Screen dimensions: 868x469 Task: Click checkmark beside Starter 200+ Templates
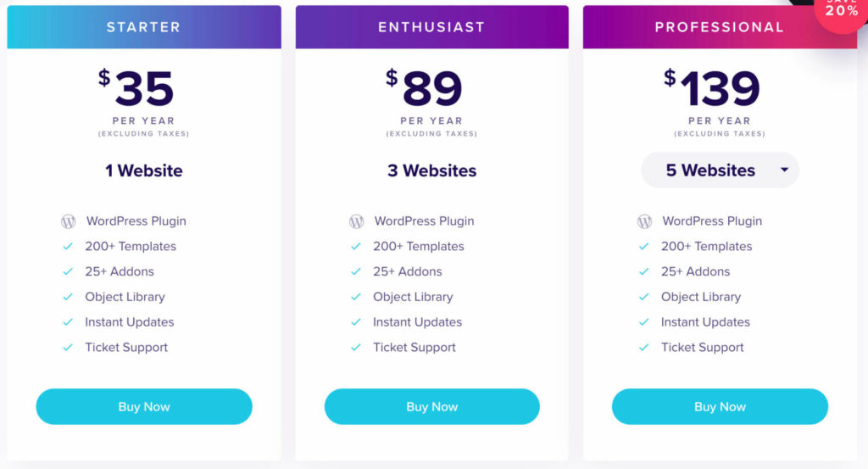(x=68, y=247)
